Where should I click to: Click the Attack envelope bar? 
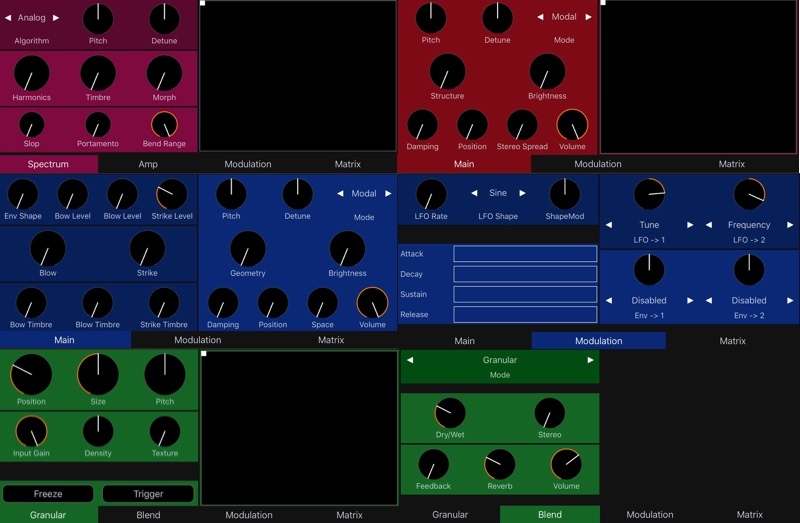(525, 254)
